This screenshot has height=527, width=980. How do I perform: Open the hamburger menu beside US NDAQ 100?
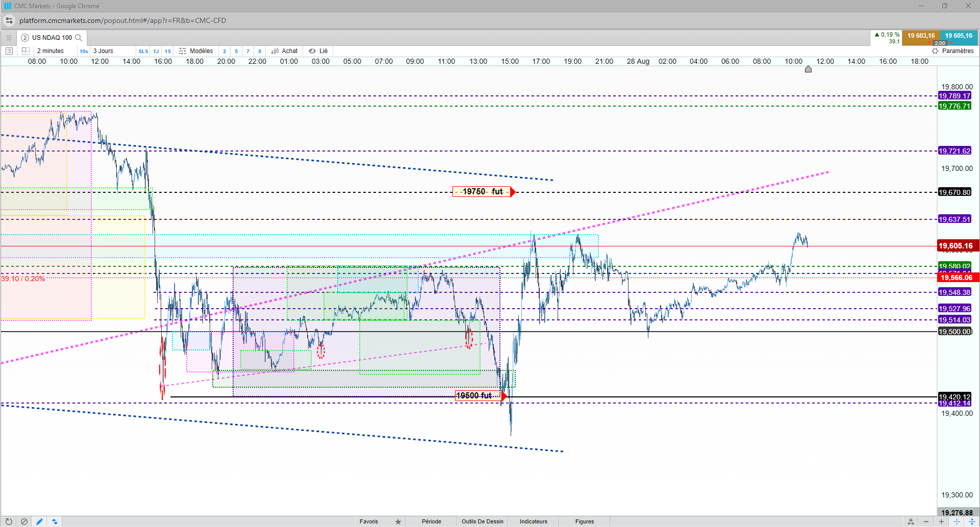pos(8,38)
